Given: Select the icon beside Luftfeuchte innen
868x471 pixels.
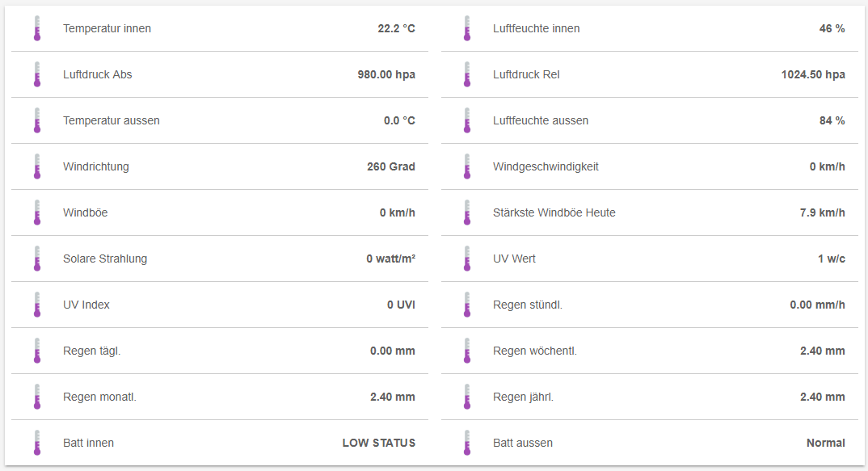Looking at the screenshot, I should (x=466, y=28).
